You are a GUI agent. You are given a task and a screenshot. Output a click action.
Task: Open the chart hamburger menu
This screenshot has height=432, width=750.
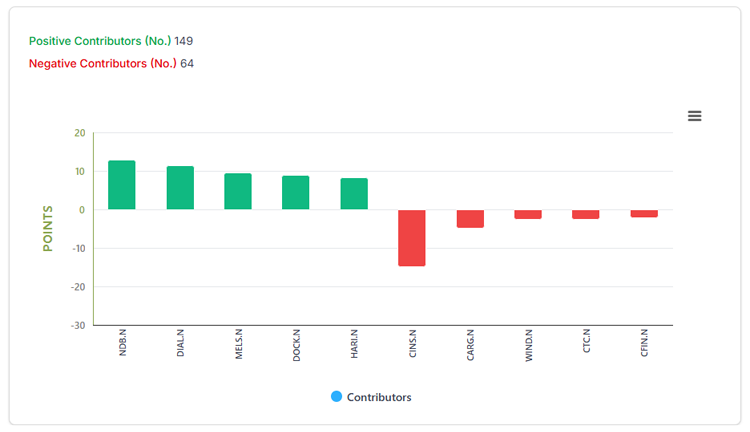(695, 116)
